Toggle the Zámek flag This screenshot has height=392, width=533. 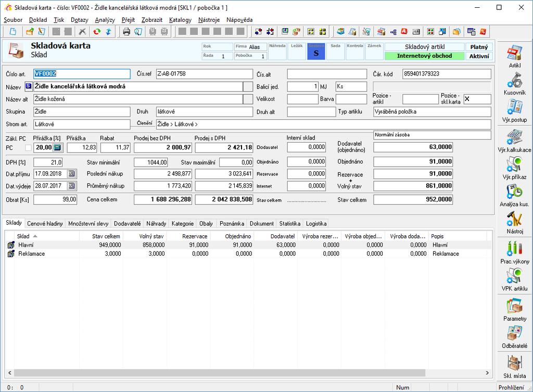(x=374, y=52)
